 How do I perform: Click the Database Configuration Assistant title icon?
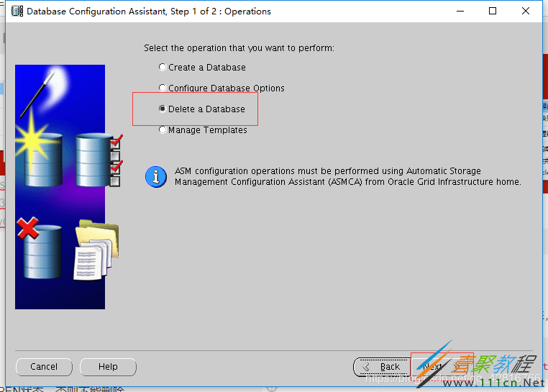(x=17, y=12)
